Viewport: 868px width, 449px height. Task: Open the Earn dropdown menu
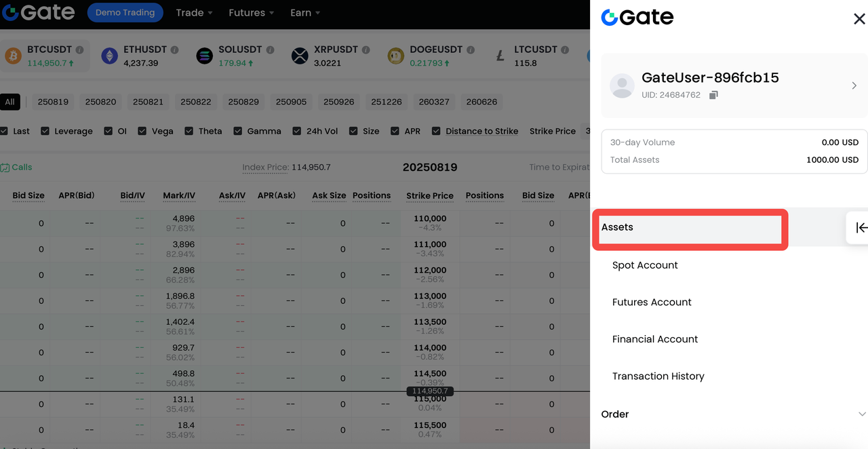click(304, 13)
